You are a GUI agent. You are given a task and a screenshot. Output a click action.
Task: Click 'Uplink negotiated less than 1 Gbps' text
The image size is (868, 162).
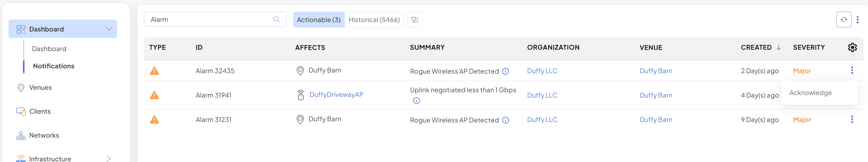point(463,90)
